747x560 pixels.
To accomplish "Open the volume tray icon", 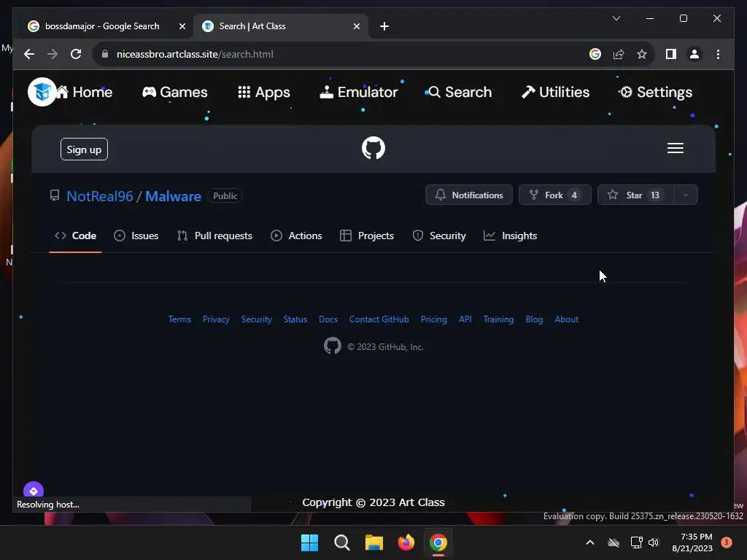I will 654,542.
